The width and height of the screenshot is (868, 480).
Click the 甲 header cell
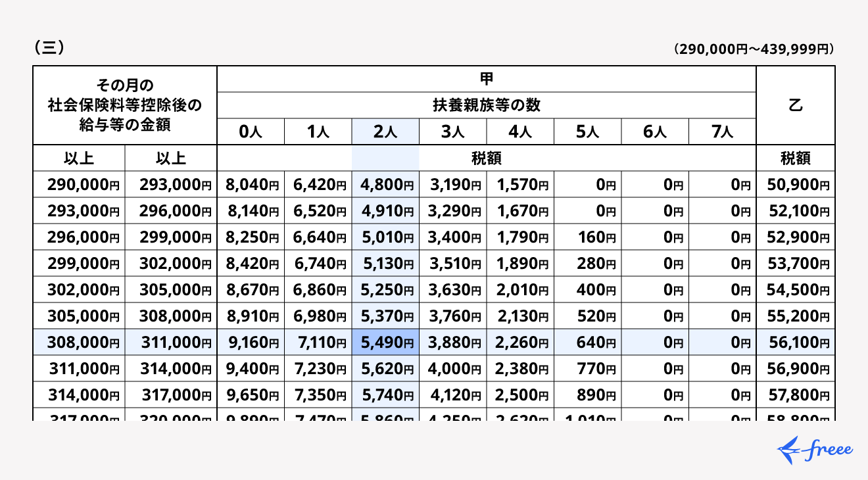(x=487, y=79)
